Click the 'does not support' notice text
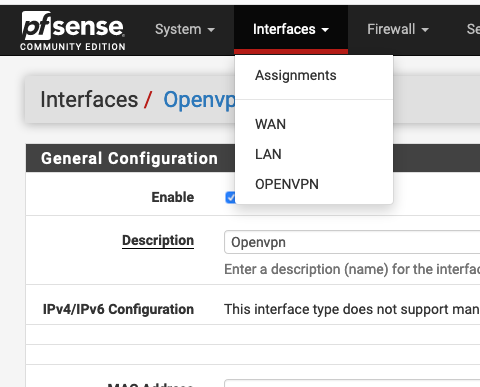Image resolution: width=480 pixels, height=387 pixels. point(352,309)
